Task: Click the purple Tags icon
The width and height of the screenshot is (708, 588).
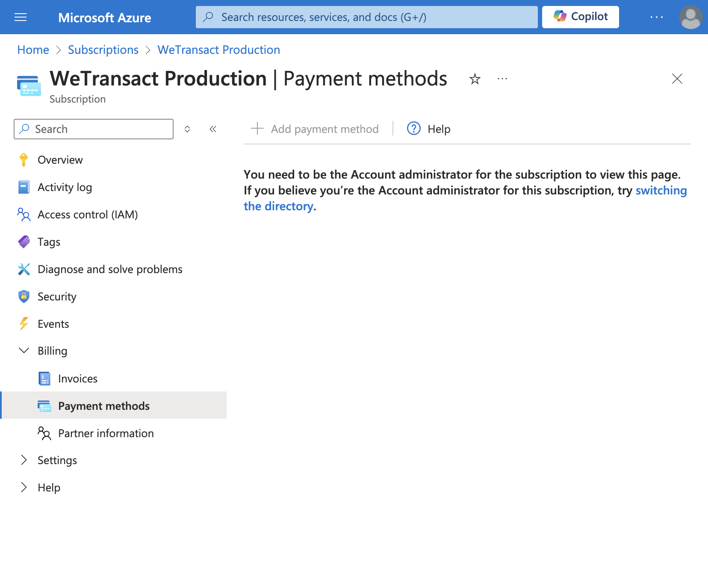Action: pyautogui.click(x=24, y=242)
